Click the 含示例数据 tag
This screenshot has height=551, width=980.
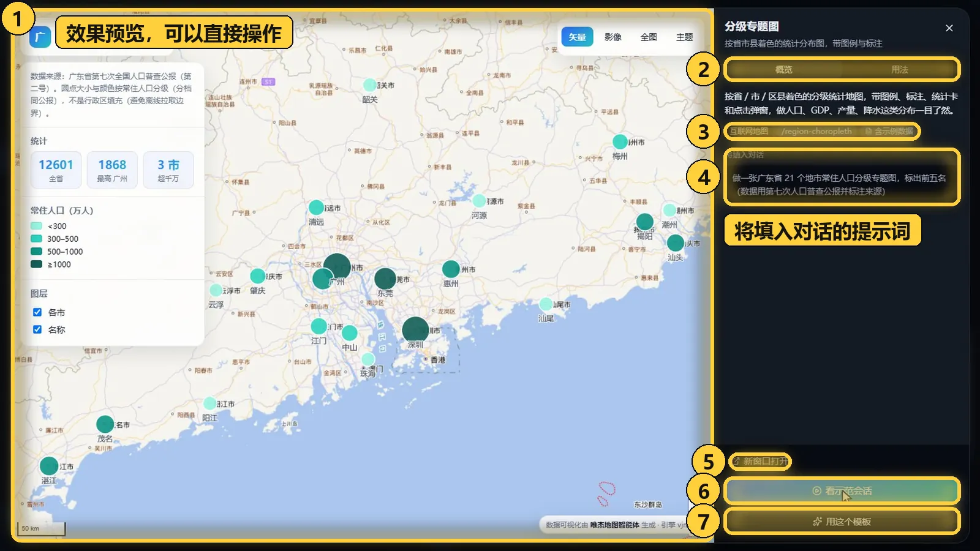(889, 131)
